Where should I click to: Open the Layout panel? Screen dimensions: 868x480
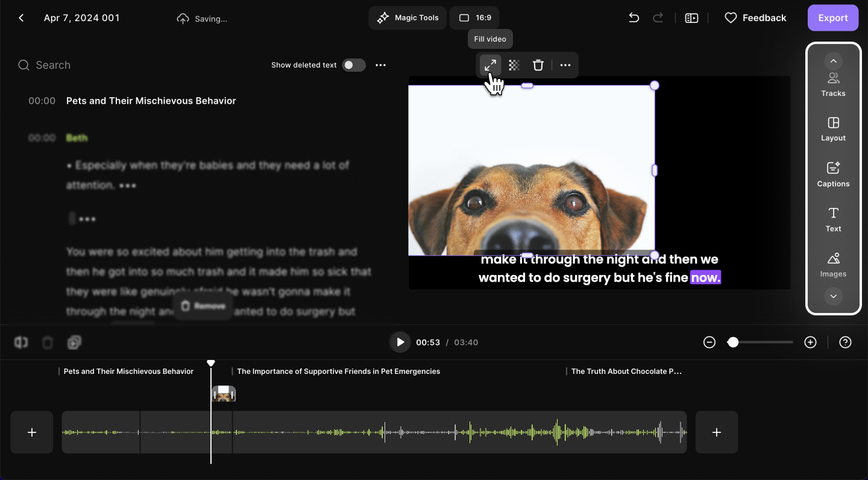point(833,129)
